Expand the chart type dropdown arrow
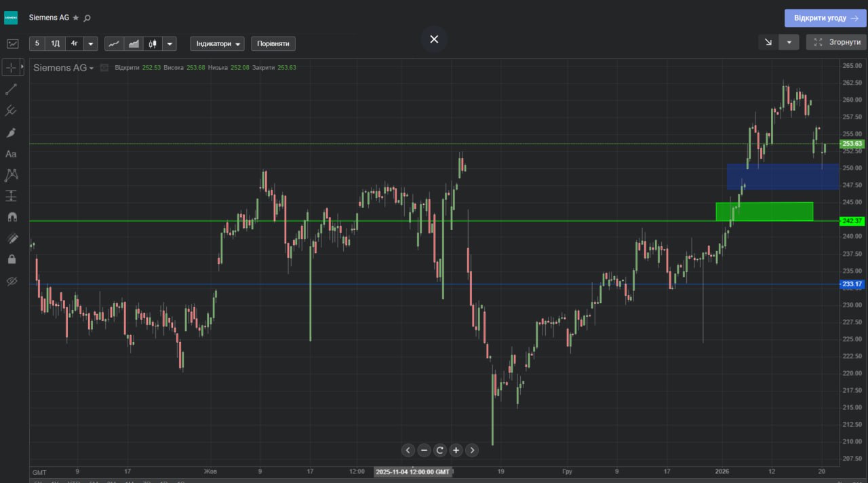This screenshot has height=483, width=868. click(170, 43)
